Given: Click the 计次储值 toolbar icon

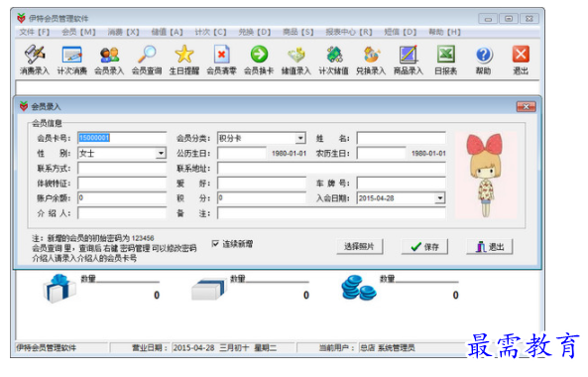Looking at the screenshot, I should click(x=334, y=60).
